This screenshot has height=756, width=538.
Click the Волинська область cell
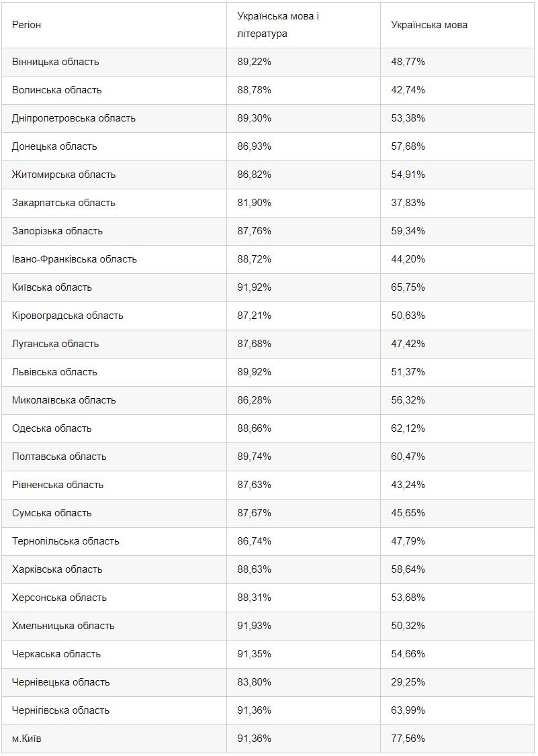coord(56,90)
